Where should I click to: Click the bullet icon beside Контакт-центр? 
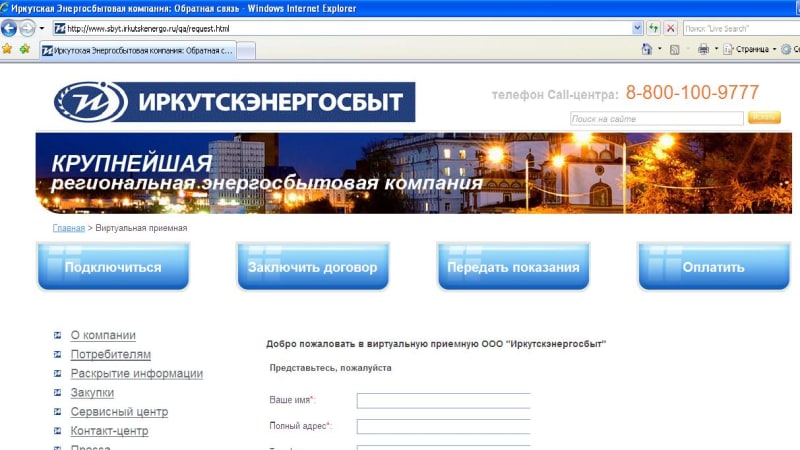point(57,431)
